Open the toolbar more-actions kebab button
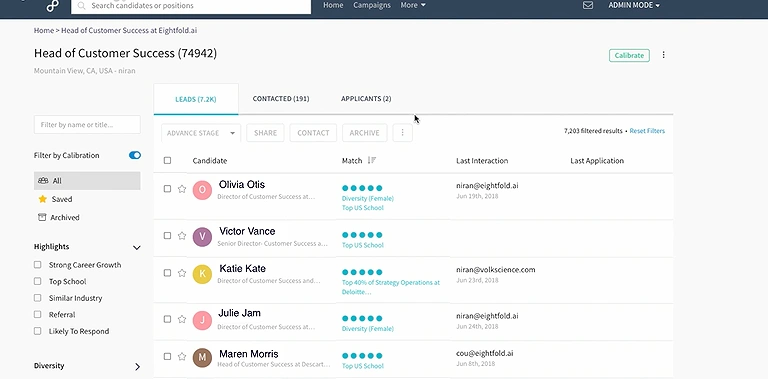Screen dimensions: 768x379 tap(403, 133)
